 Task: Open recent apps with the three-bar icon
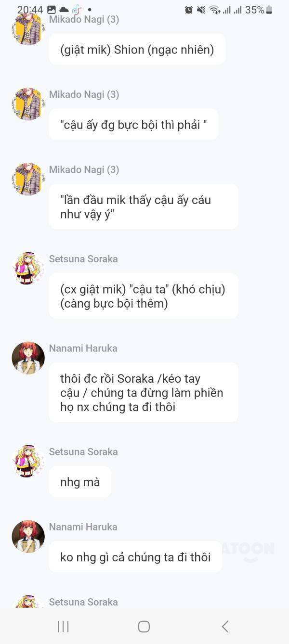click(x=63, y=626)
